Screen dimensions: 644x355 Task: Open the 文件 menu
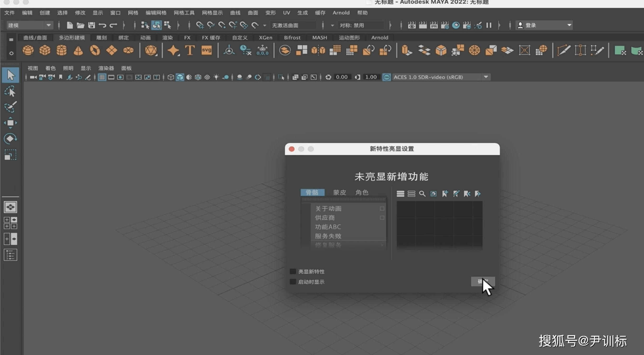(10, 13)
